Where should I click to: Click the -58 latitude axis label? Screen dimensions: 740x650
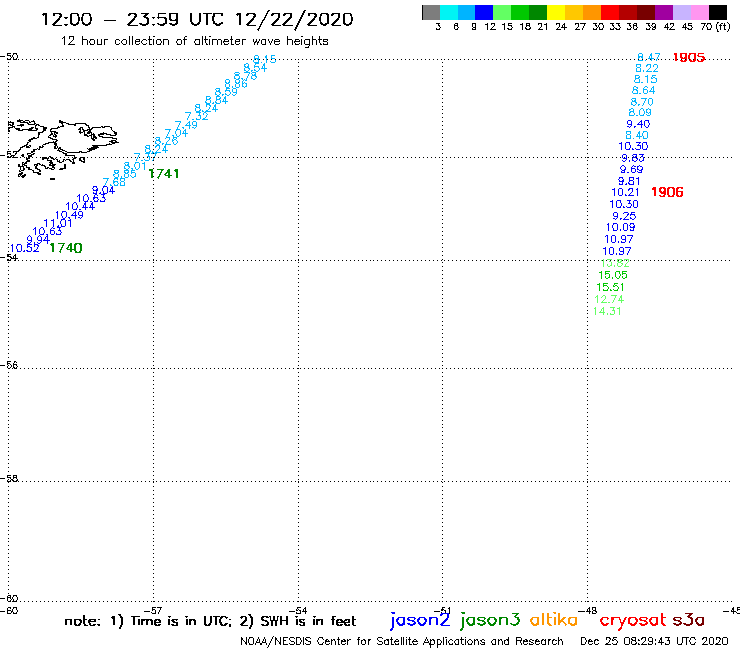pos(9,478)
